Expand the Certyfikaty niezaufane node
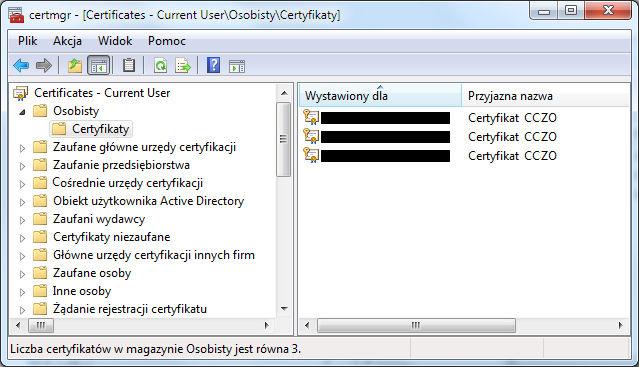 pyautogui.click(x=22, y=238)
